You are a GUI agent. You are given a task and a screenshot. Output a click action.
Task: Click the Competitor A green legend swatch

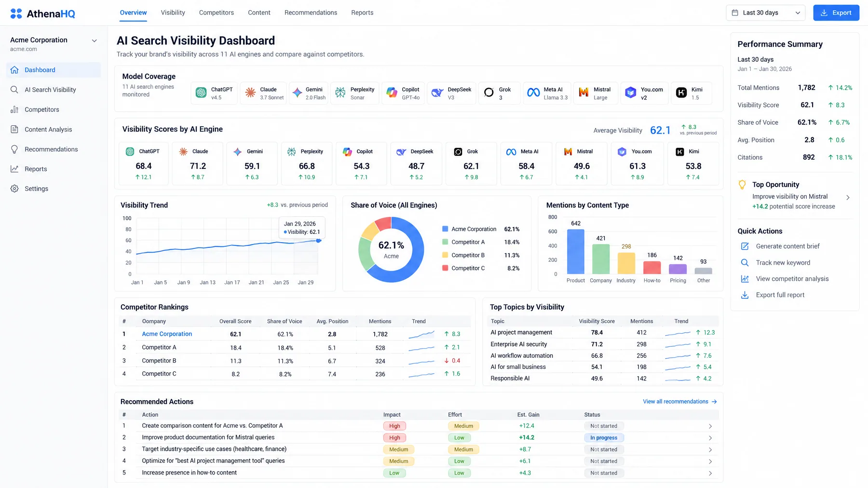coord(445,242)
